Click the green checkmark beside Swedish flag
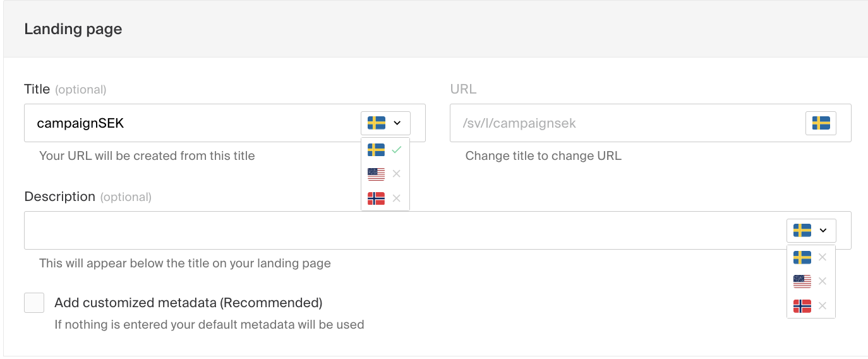The image size is (868, 359). (x=397, y=150)
